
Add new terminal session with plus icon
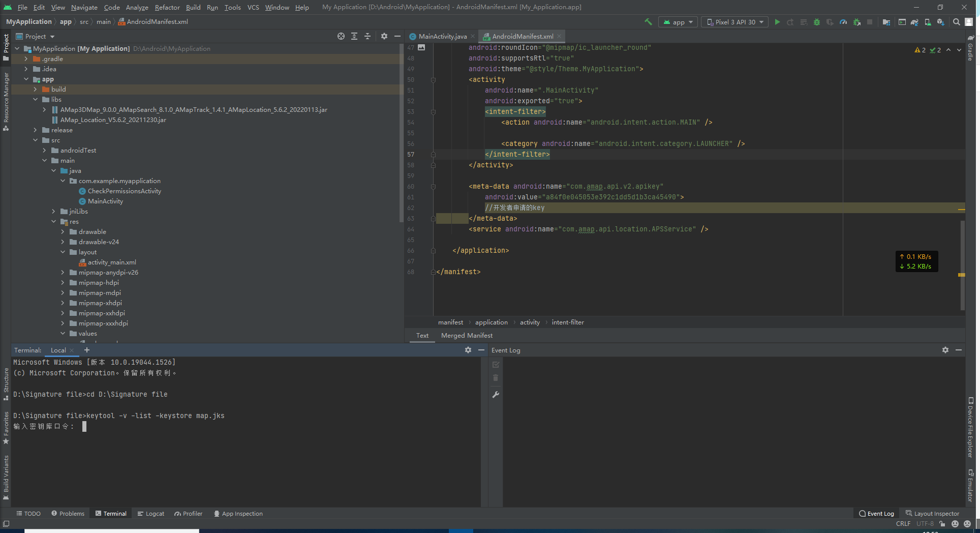pyautogui.click(x=87, y=350)
